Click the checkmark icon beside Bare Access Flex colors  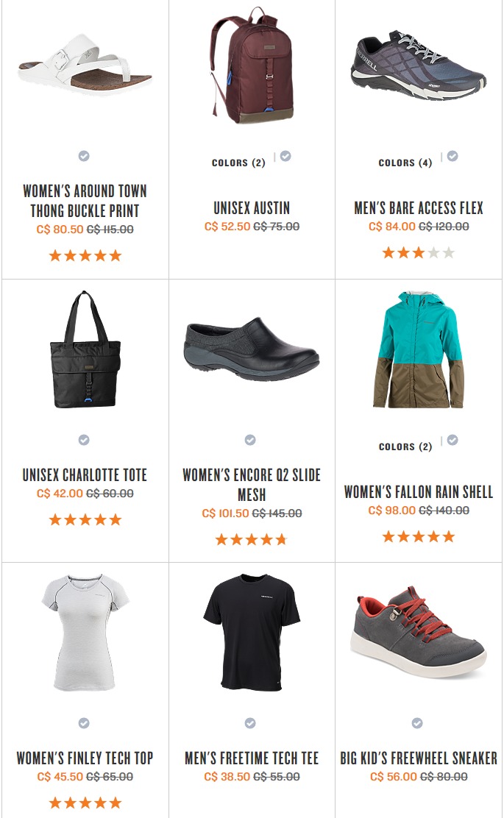click(452, 156)
